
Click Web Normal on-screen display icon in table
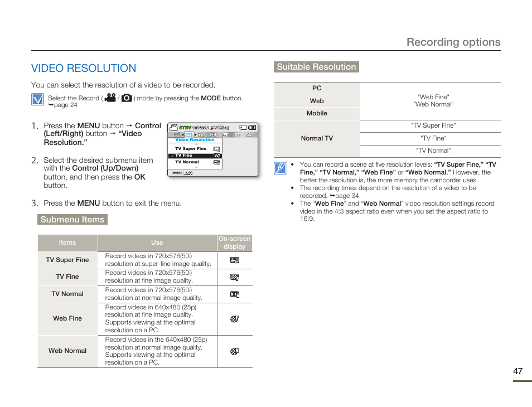pyautogui.click(x=234, y=351)
